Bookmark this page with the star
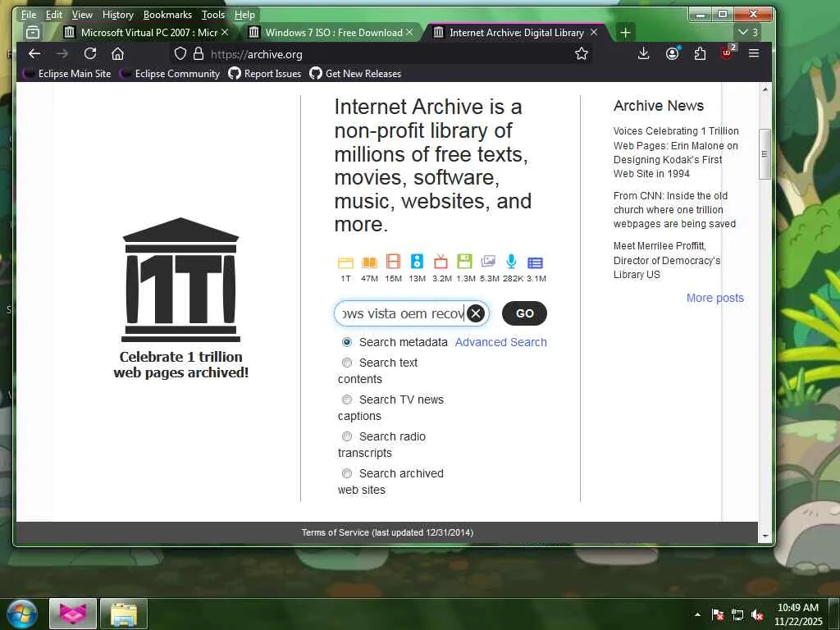Screen dimensions: 840x630 pyautogui.click(x=582, y=53)
